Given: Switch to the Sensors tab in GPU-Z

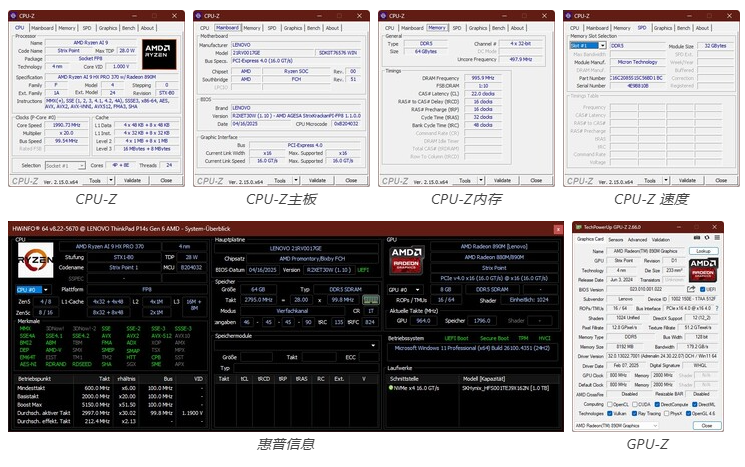Looking at the screenshot, I should [615, 240].
